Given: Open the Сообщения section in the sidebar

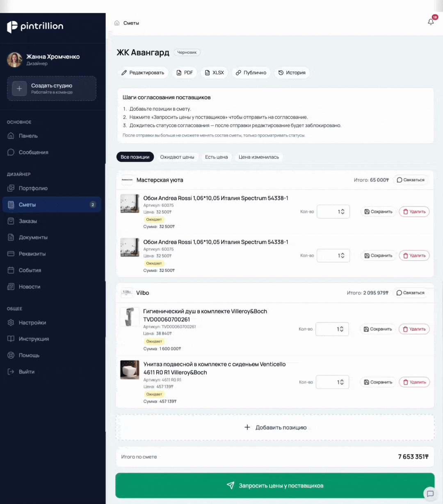Looking at the screenshot, I should coord(34,152).
